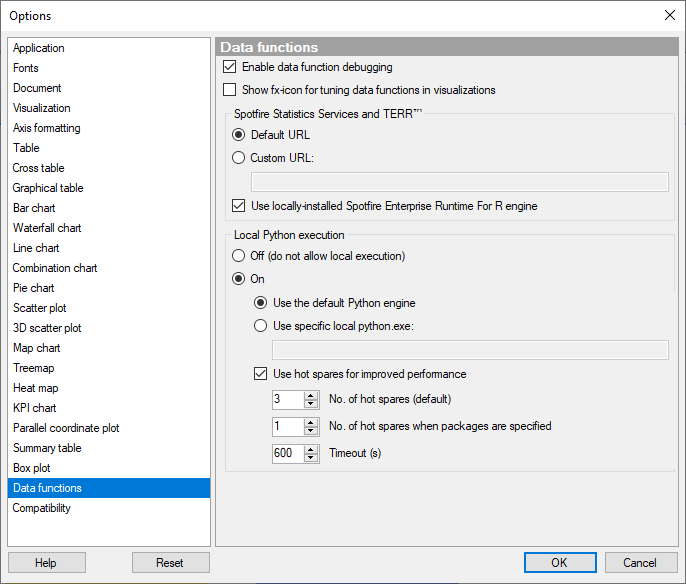Click the Reset button
This screenshot has width=686, height=584.
171,563
